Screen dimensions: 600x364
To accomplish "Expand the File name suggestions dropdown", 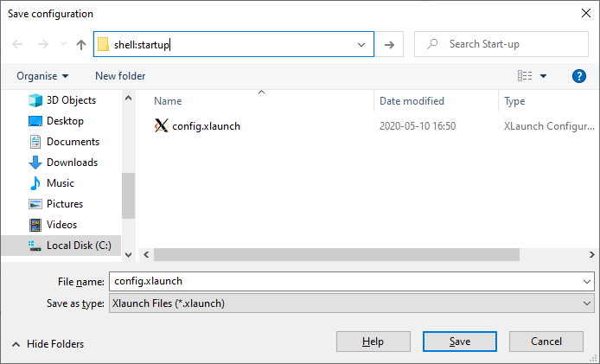I will tap(587, 282).
